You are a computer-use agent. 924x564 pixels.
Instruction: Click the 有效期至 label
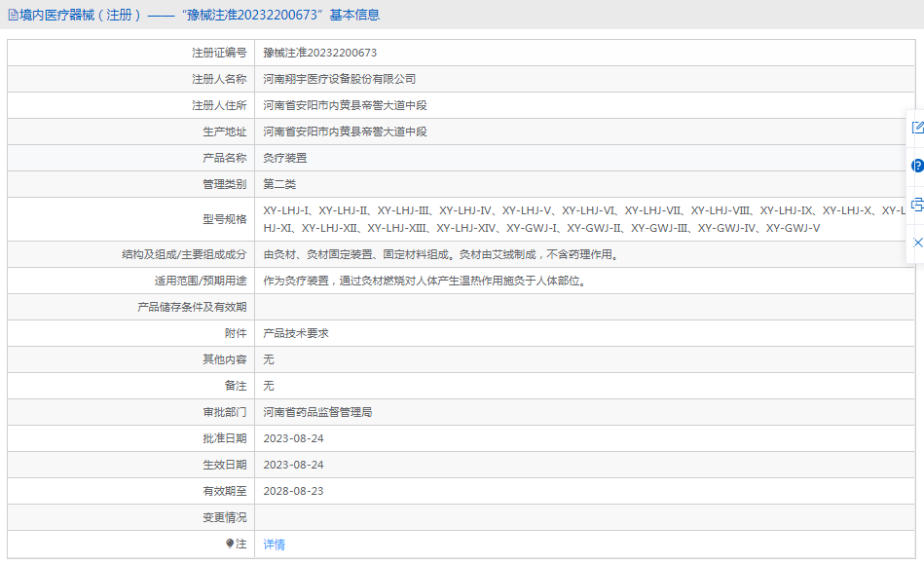(x=225, y=491)
